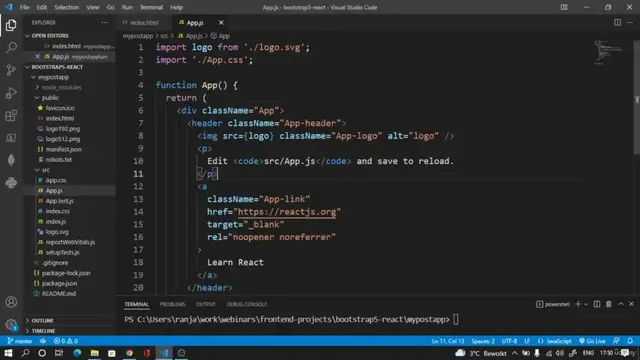Click the terminal prompt input area

[456, 320]
